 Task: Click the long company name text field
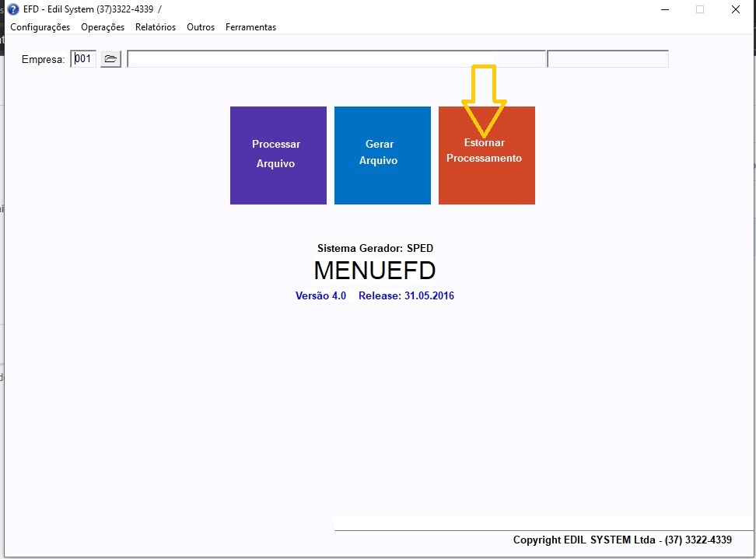coord(336,59)
